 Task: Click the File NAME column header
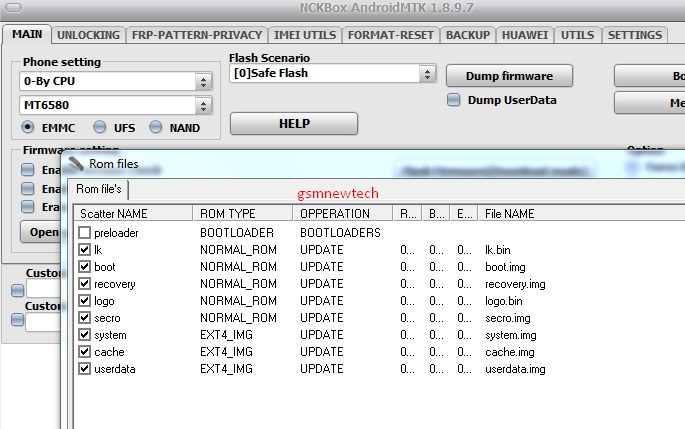pos(581,214)
